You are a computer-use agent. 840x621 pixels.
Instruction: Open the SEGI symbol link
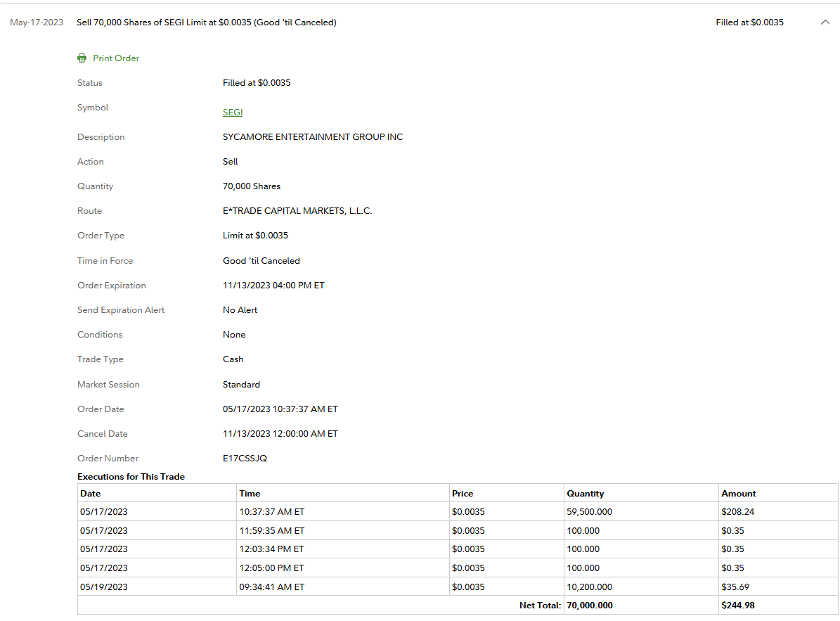click(233, 113)
